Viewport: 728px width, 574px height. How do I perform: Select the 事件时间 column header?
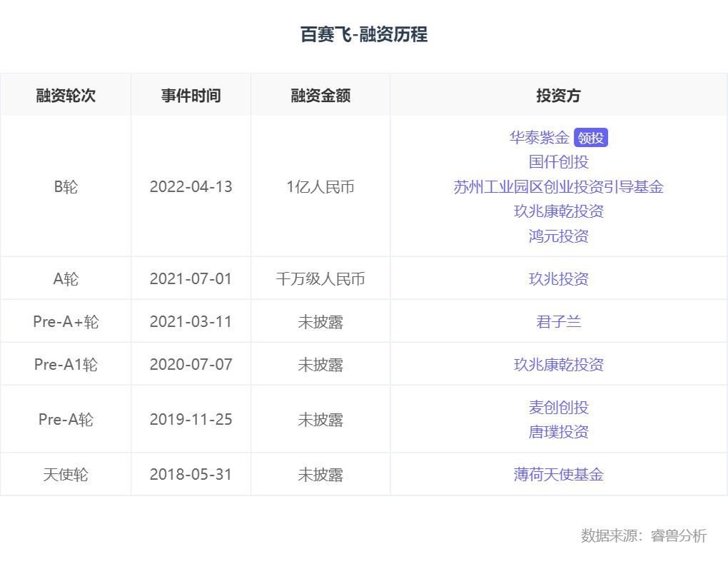(x=191, y=95)
